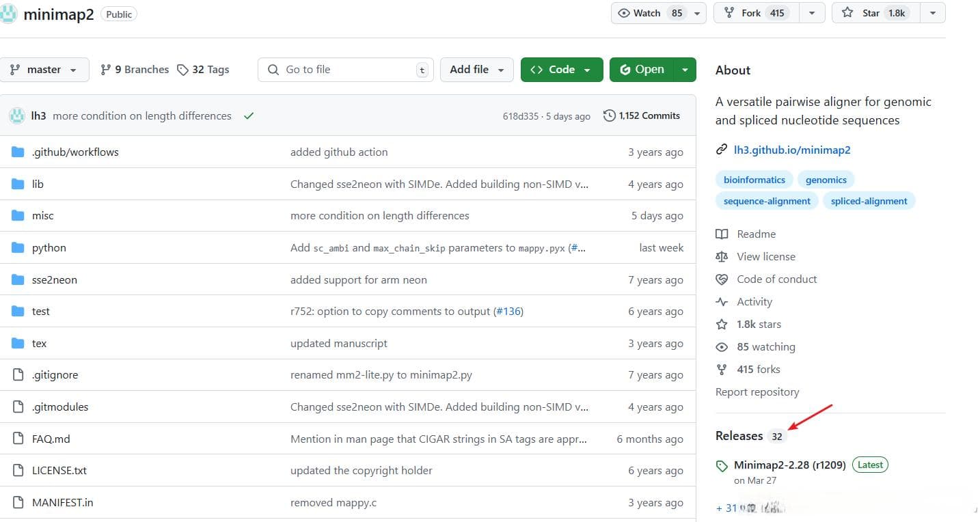
Task: Open the View license link
Action: click(x=766, y=256)
